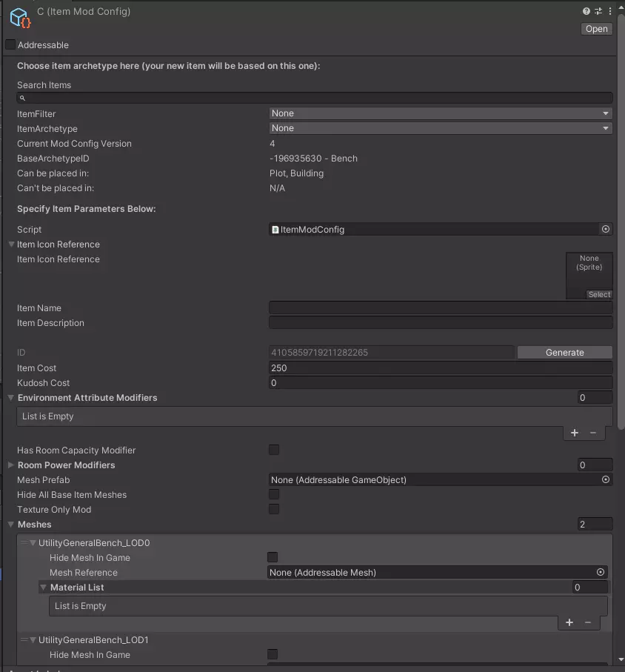Open the ItemFilter dropdown
The height and width of the screenshot is (672, 625).
[441, 113]
